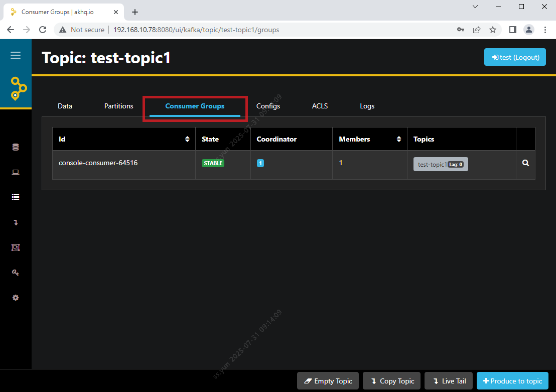Image resolution: width=556 pixels, height=392 pixels.
Task: Open clusters via database sidebar icon
Action: (16, 147)
